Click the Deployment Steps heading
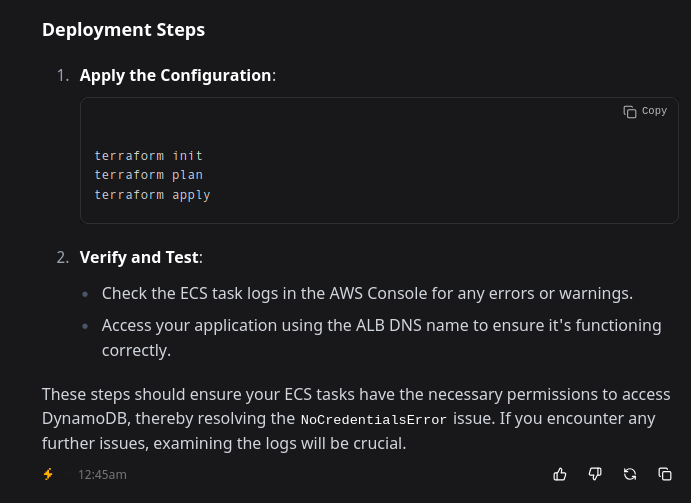Screen dimensions: 691x503 click(123, 30)
